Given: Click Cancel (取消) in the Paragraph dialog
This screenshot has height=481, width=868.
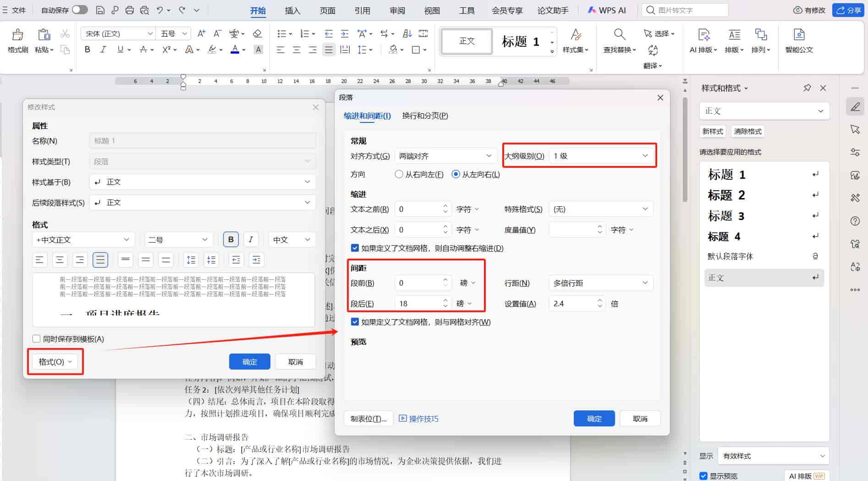Looking at the screenshot, I should click(x=640, y=419).
